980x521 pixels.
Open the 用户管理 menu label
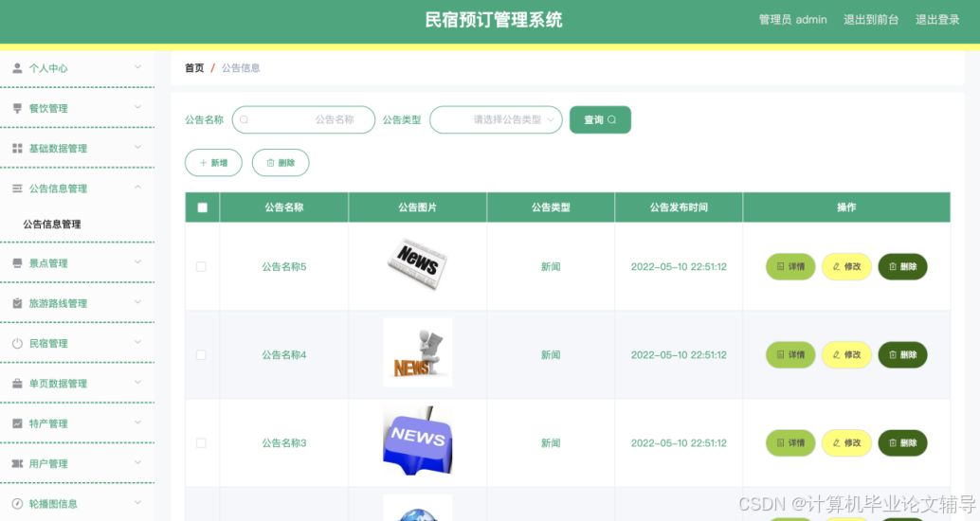pos(48,463)
